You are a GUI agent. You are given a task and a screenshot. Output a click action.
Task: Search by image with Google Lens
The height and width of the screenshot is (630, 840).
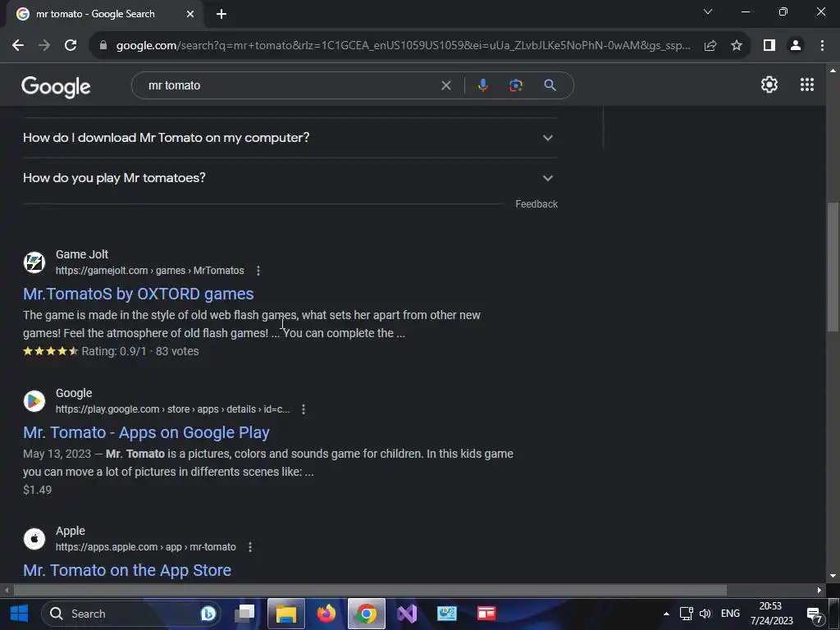pos(515,85)
